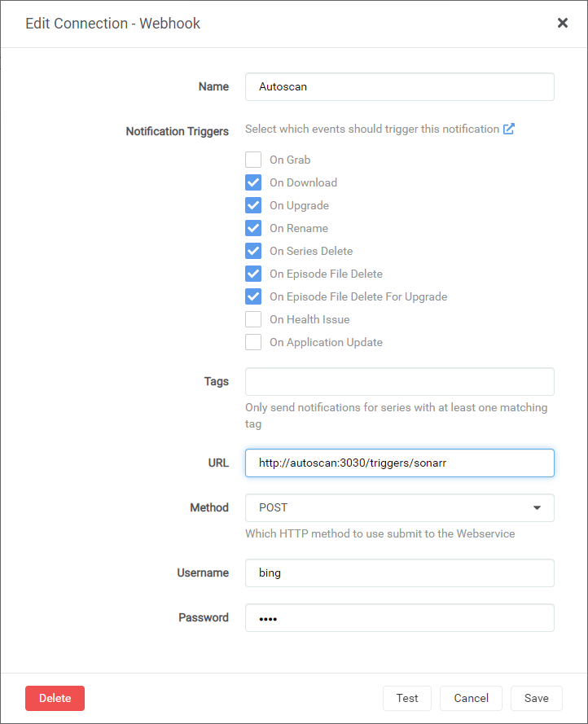Save the webhook connection
The width and height of the screenshot is (588, 724).
pos(536,698)
